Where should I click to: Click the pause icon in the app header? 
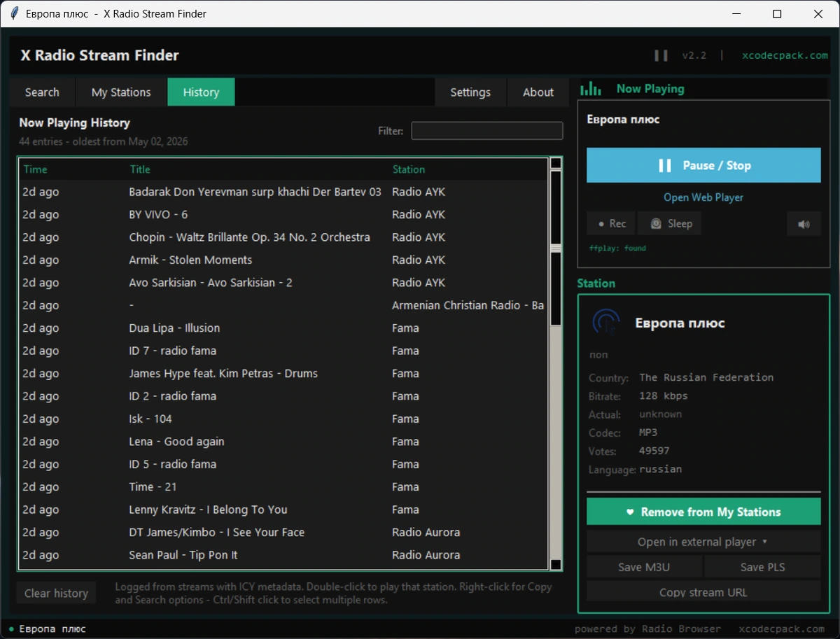point(661,55)
